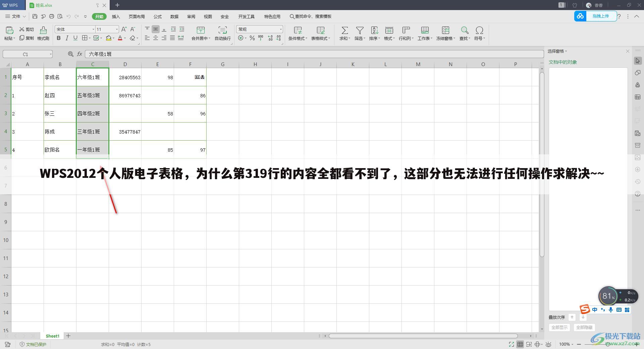
Task: Toggle Italic formatting
Action: (x=67, y=38)
